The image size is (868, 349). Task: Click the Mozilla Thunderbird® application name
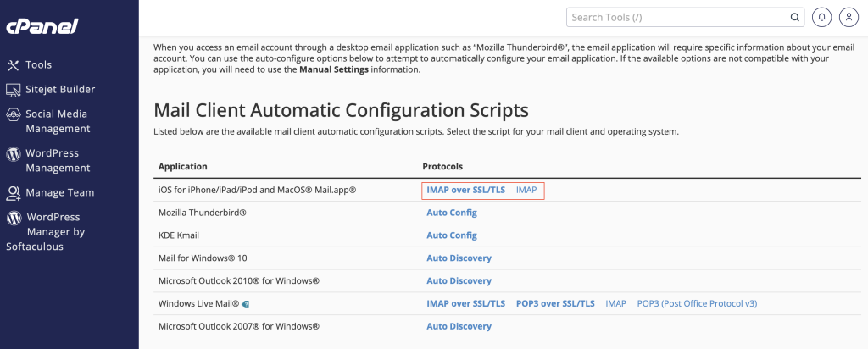[x=202, y=213]
